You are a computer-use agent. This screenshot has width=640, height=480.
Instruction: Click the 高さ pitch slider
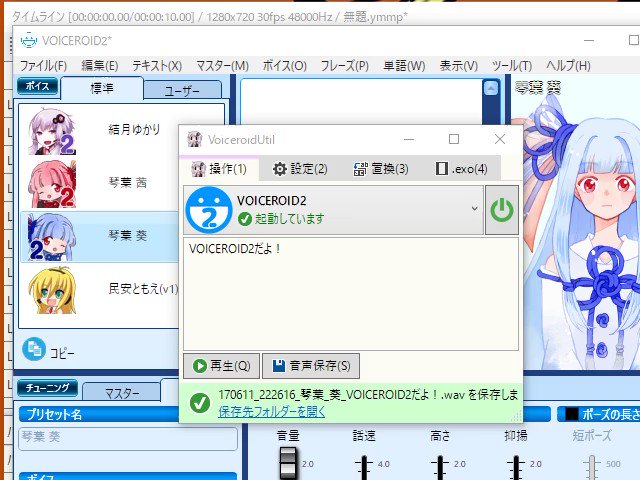[x=440, y=465]
